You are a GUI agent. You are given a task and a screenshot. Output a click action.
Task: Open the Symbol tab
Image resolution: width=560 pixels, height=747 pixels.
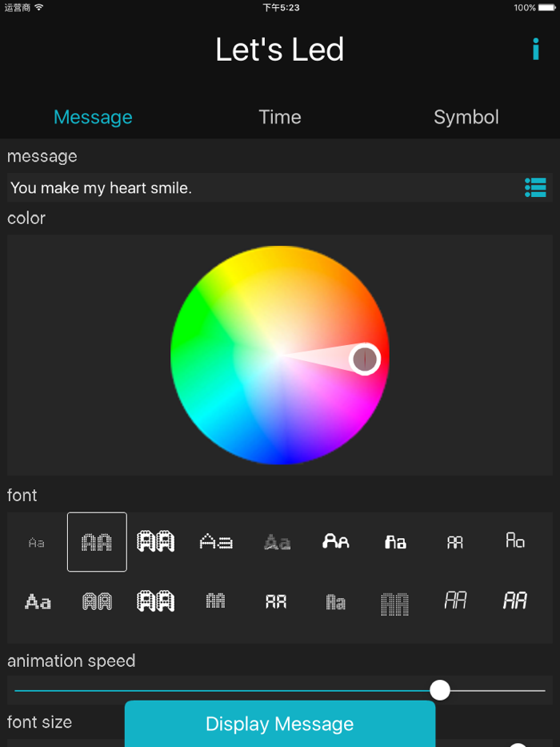click(x=466, y=117)
